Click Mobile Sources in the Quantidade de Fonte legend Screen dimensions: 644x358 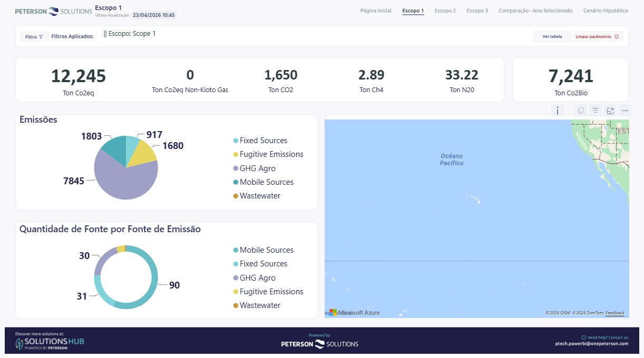[x=264, y=250]
